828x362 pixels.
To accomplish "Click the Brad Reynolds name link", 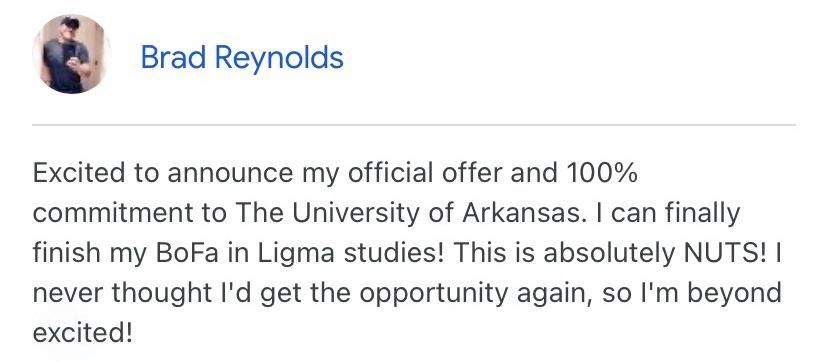I will pyautogui.click(x=242, y=58).
